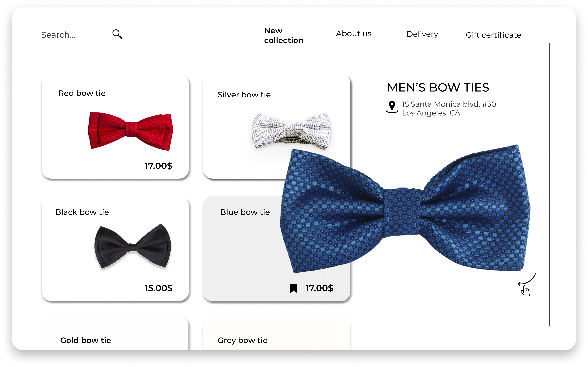Select the red bow tie image
Viewport: 588px width, 367px height.
[x=130, y=131]
